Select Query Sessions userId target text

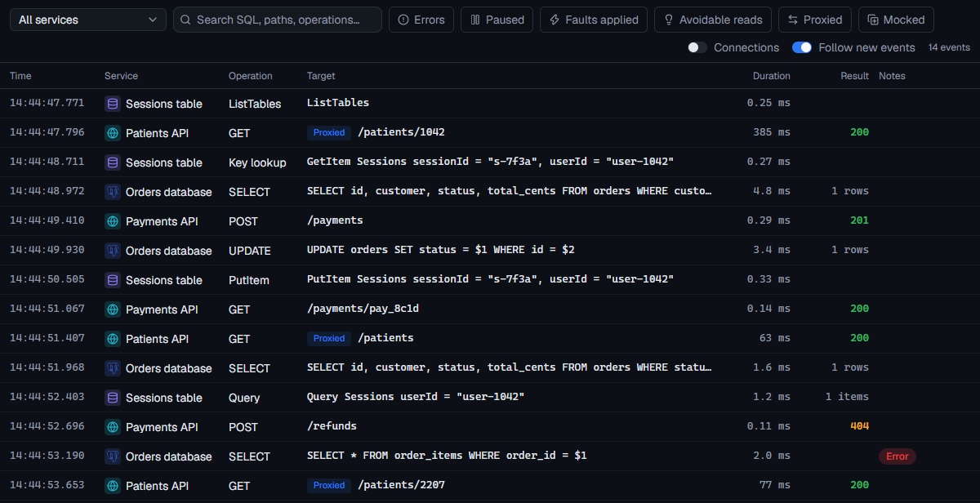click(416, 397)
